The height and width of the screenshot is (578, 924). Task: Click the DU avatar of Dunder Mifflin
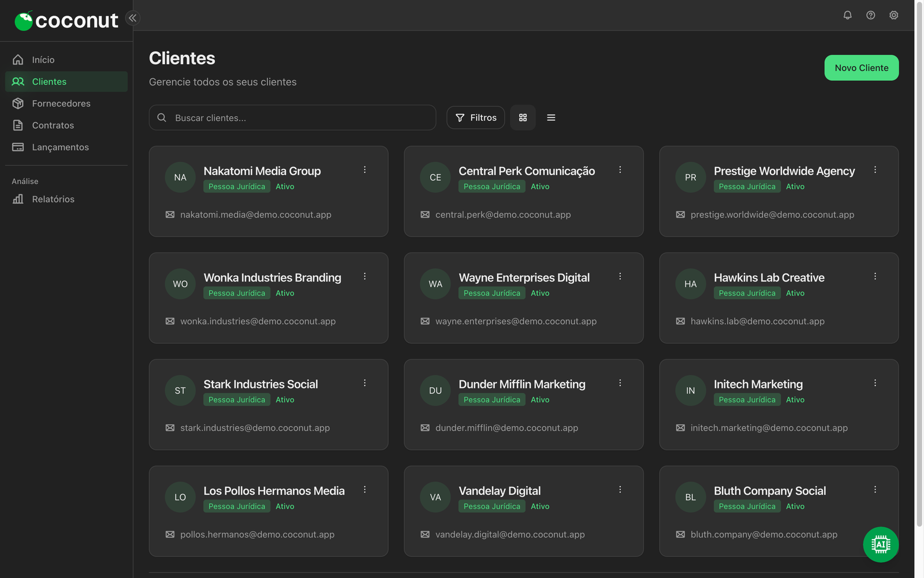tap(435, 391)
